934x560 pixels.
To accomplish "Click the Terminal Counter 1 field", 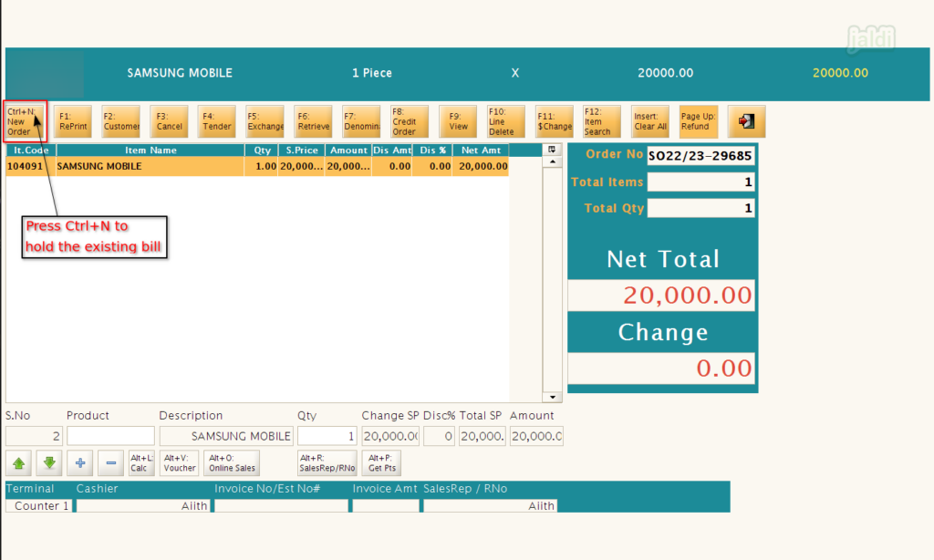I will click(38, 506).
